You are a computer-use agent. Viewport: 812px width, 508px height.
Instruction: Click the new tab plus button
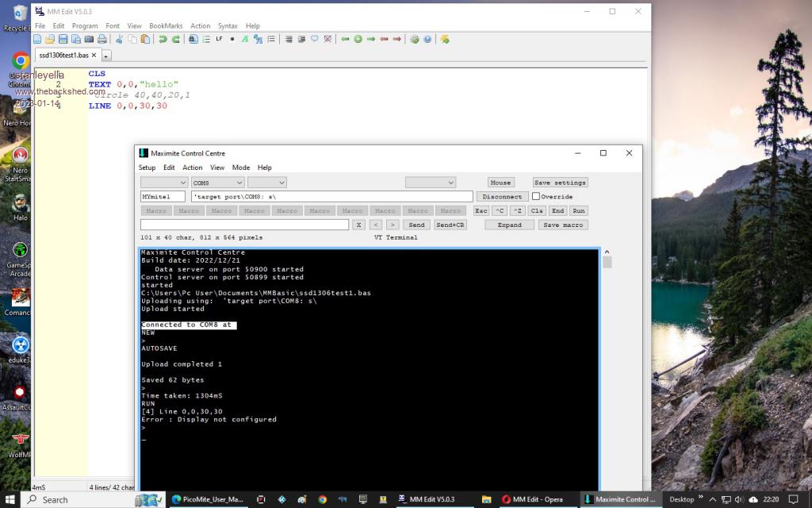point(106,56)
